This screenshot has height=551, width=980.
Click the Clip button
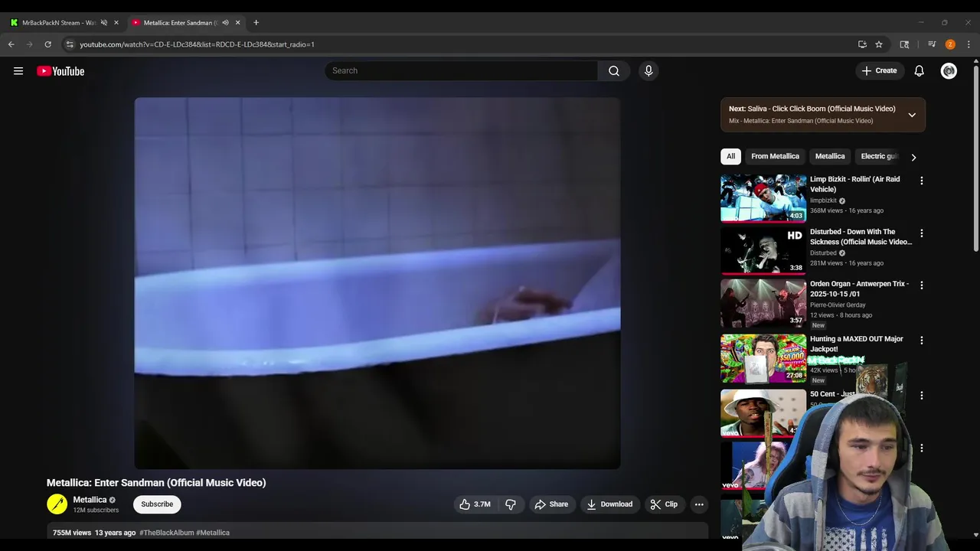pos(664,504)
